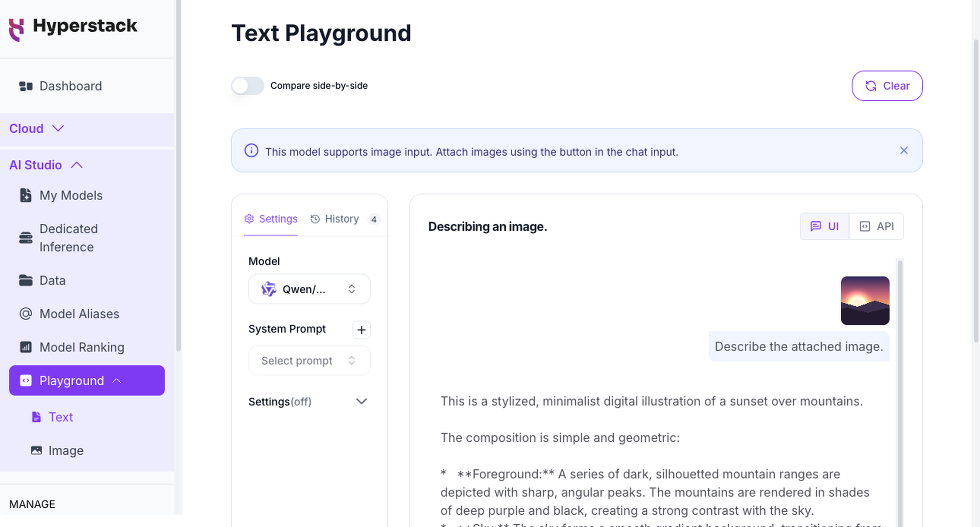Click the Model Ranking chart icon
Viewport: 980px width, 527px height.
26,347
